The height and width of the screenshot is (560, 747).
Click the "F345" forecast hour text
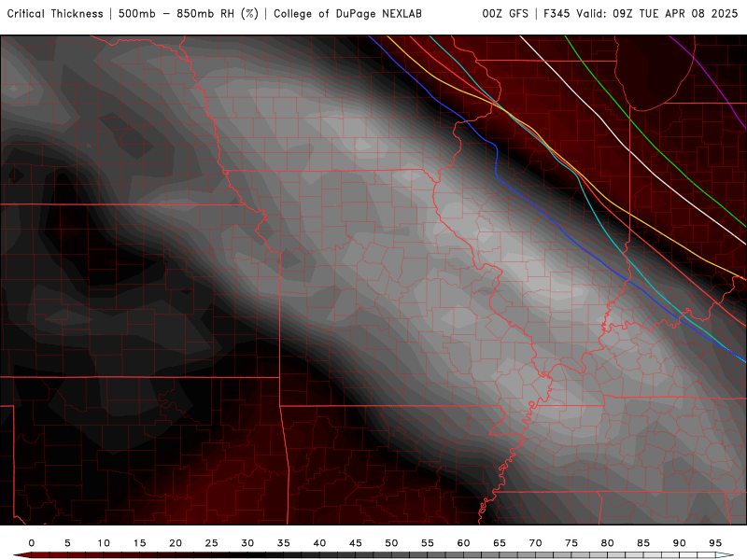pyautogui.click(x=557, y=14)
